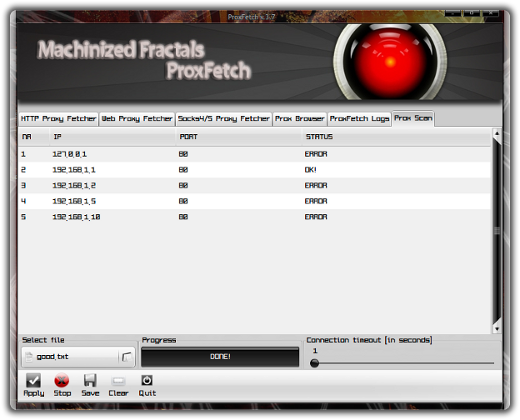Clear the list with the Clear icon
This screenshot has height=420, width=520.
[118, 381]
